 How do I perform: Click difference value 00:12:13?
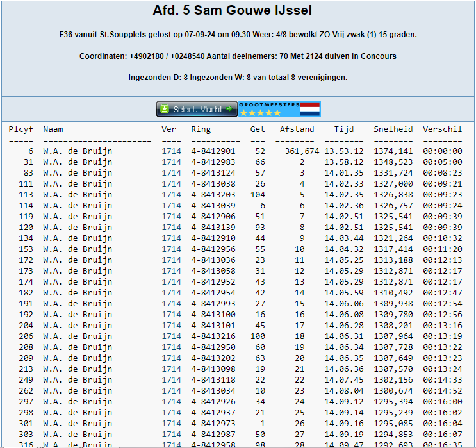tap(442, 260)
